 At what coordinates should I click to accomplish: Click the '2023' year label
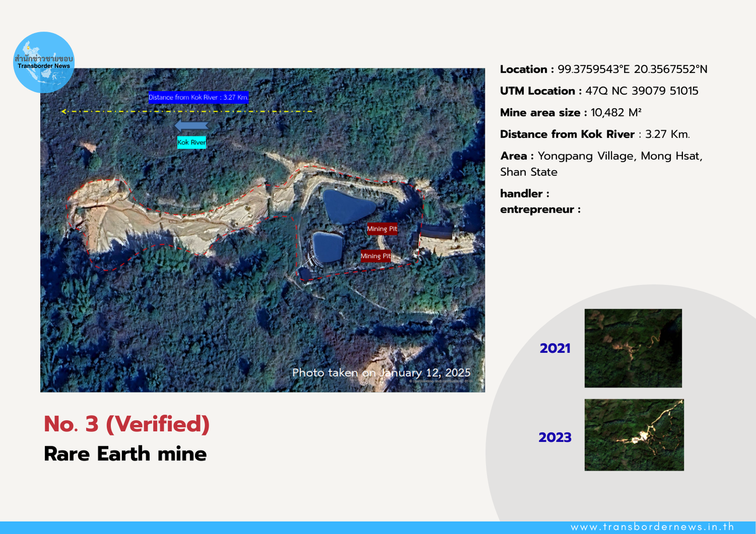click(x=555, y=437)
